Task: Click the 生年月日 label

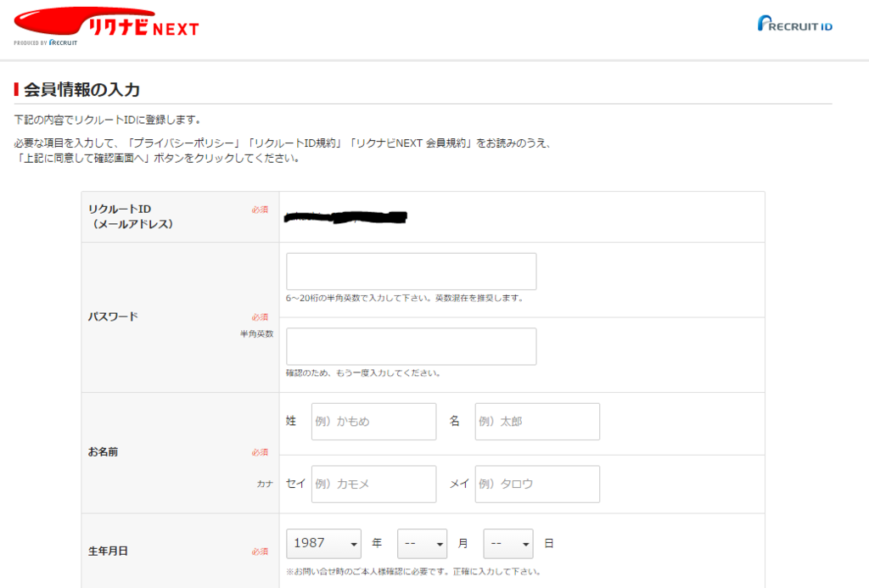Action: click(108, 552)
